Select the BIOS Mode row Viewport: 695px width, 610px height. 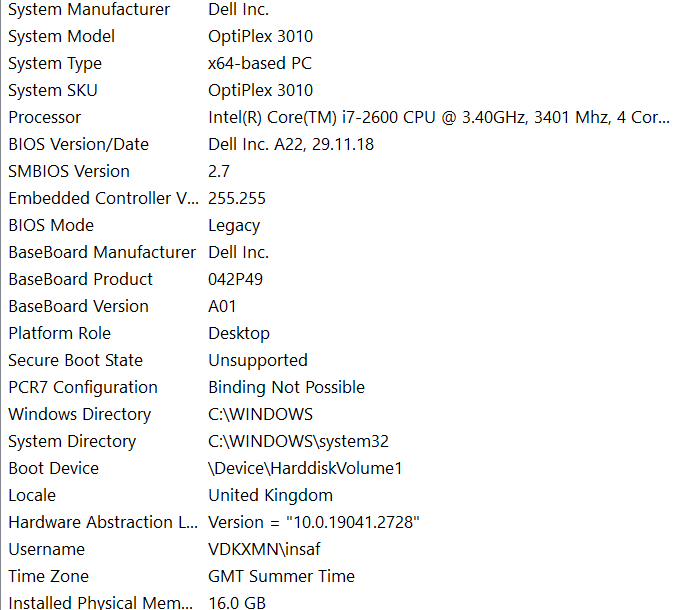click(x=51, y=225)
